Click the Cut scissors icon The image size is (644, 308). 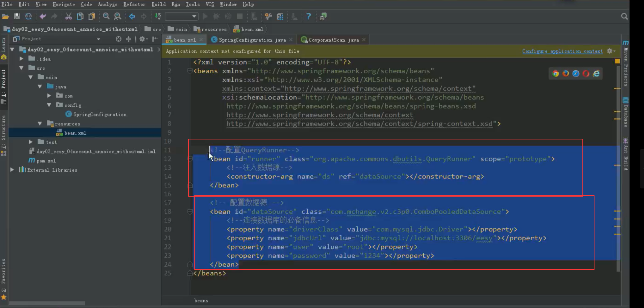click(x=68, y=16)
